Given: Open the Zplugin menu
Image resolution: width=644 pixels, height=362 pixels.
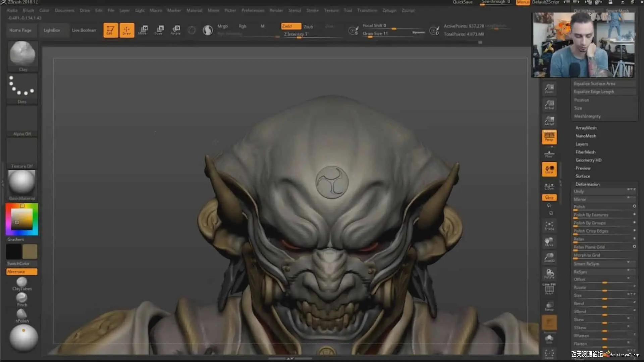Looking at the screenshot, I should point(389,10).
